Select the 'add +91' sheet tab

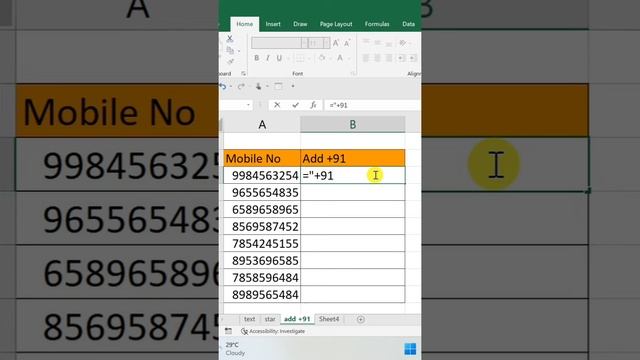(297, 319)
